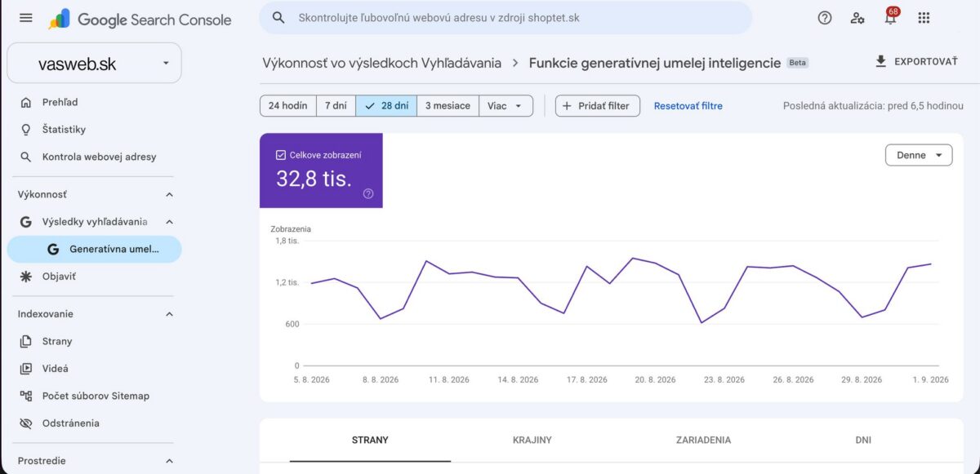Click the sitemap icon for Počet súborov Sitemap
The image size is (980, 474).
(x=26, y=396)
